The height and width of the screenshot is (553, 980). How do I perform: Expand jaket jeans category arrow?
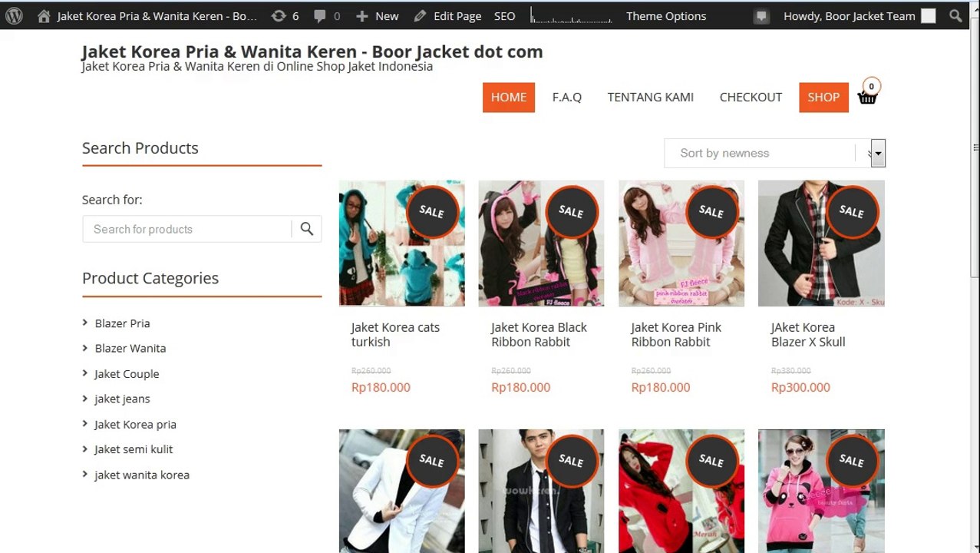85,399
